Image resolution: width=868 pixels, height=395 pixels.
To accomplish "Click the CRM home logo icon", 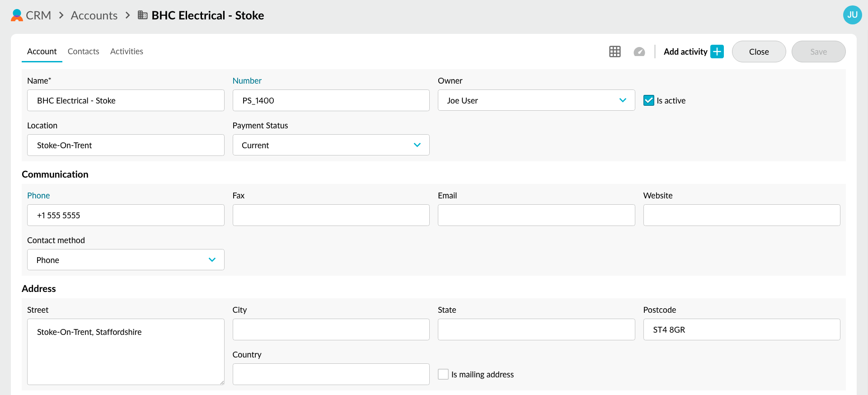I will point(17,15).
